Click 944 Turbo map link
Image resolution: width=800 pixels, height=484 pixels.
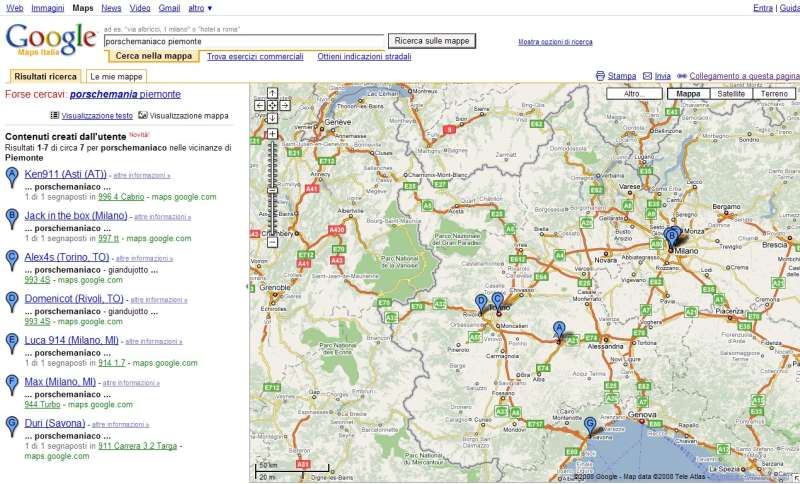click(42, 404)
